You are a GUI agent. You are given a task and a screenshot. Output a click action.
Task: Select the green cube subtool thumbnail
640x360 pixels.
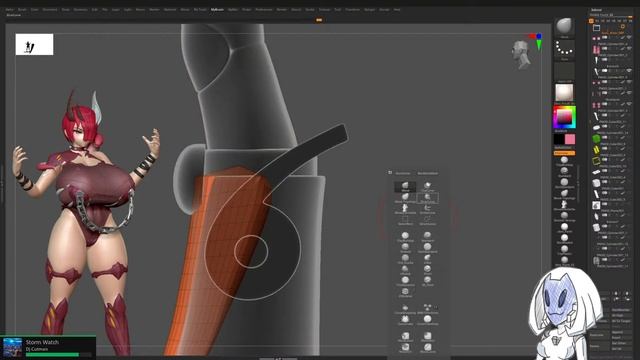[x=596, y=138]
